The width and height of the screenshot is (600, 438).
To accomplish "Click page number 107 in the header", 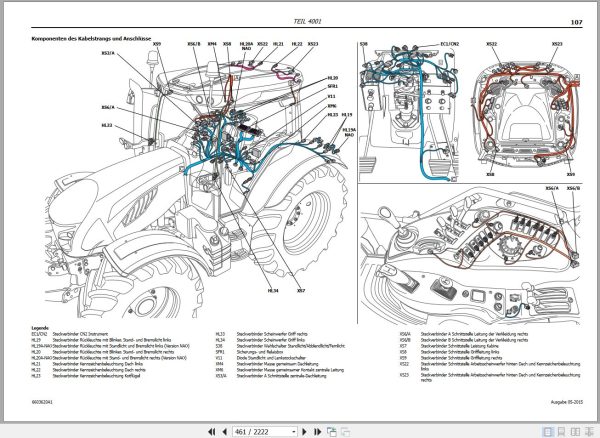I will pyautogui.click(x=576, y=22).
